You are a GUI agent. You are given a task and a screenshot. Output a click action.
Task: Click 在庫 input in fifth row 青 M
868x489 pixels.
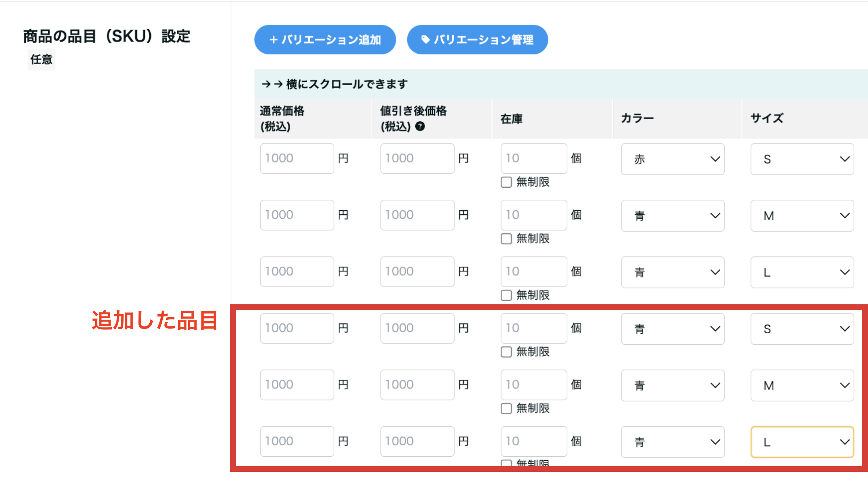click(534, 384)
